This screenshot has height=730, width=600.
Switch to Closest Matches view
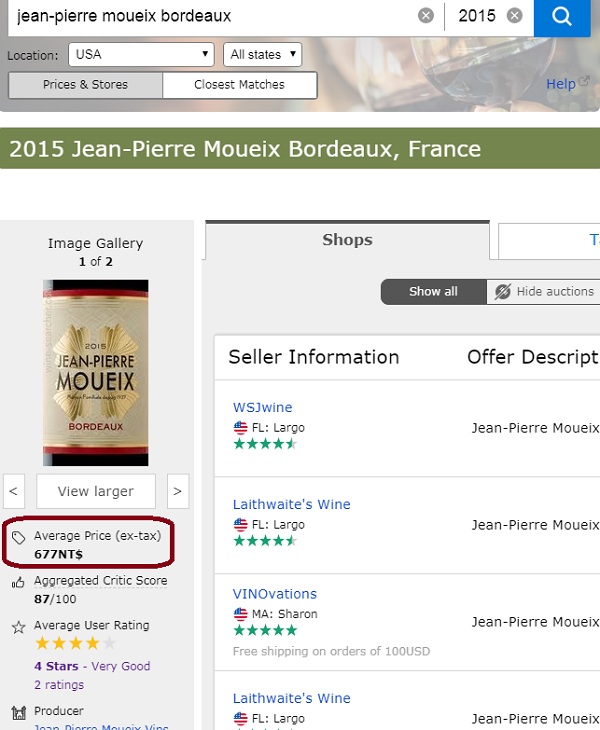239,85
